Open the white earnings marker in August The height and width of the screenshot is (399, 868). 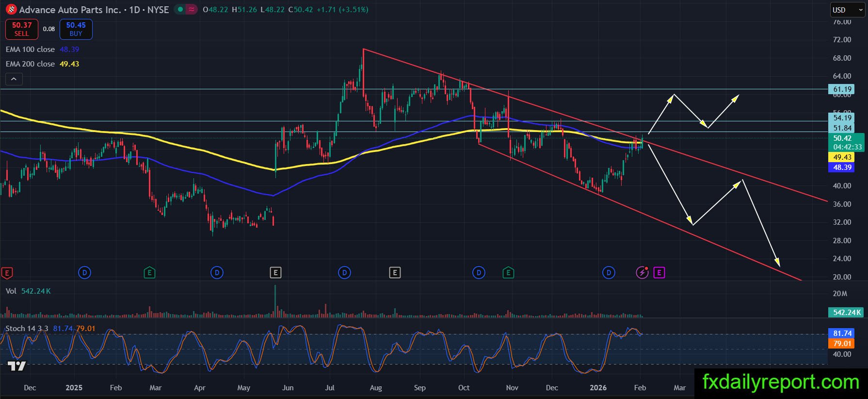(395, 273)
